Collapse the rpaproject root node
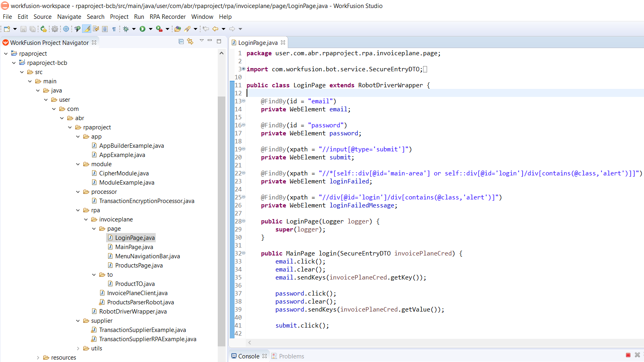The width and height of the screenshot is (644, 362). click(x=6, y=54)
